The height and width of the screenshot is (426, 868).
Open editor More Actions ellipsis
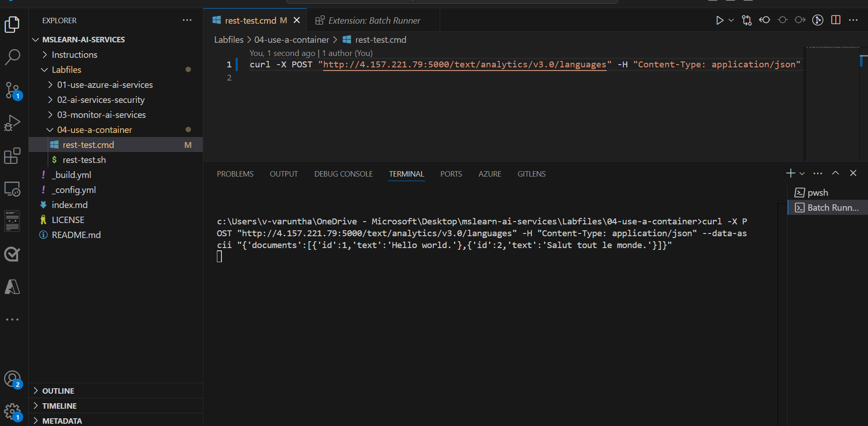coord(853,20)
